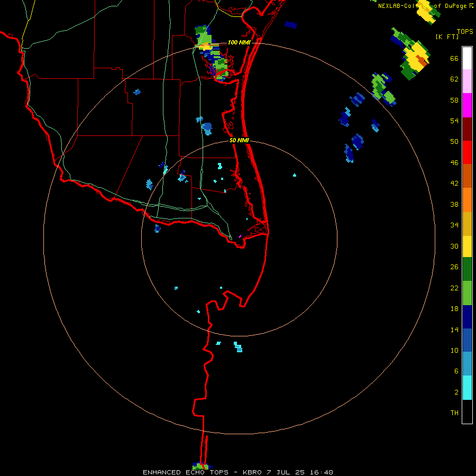Viewport: 476px width, 476px height.
Task: Click the "[K FT]" units label
Action: pos(447,37)
